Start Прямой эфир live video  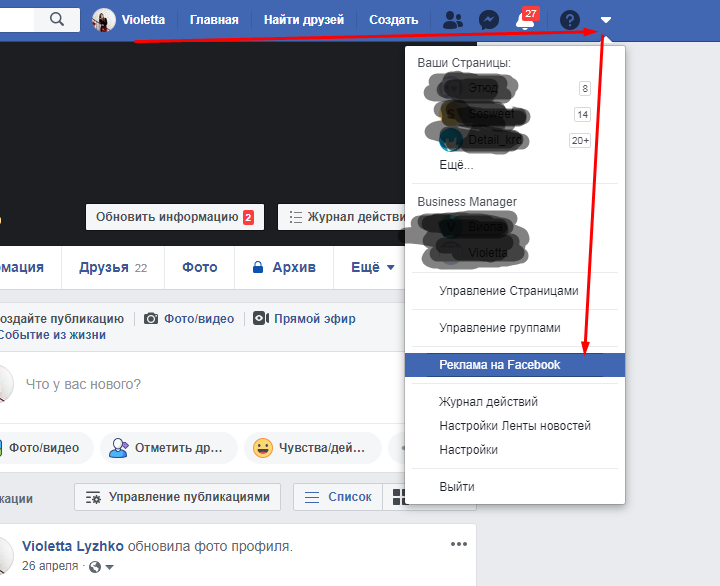point(315,319)
